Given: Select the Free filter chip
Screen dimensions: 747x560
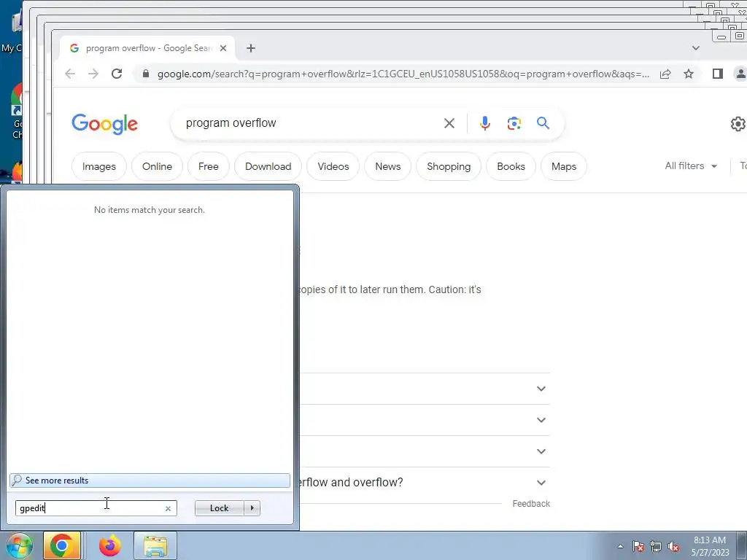Looking at the screenshot, I should point(208,166).
